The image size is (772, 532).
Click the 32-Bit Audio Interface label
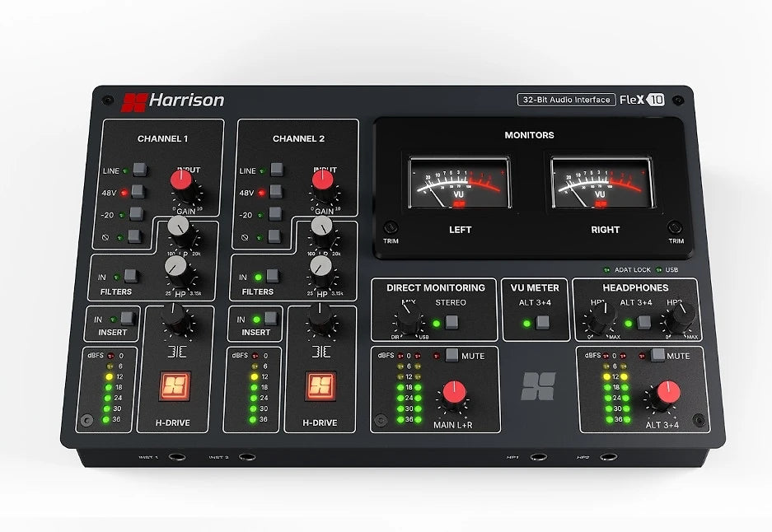(x=566, y=100)
